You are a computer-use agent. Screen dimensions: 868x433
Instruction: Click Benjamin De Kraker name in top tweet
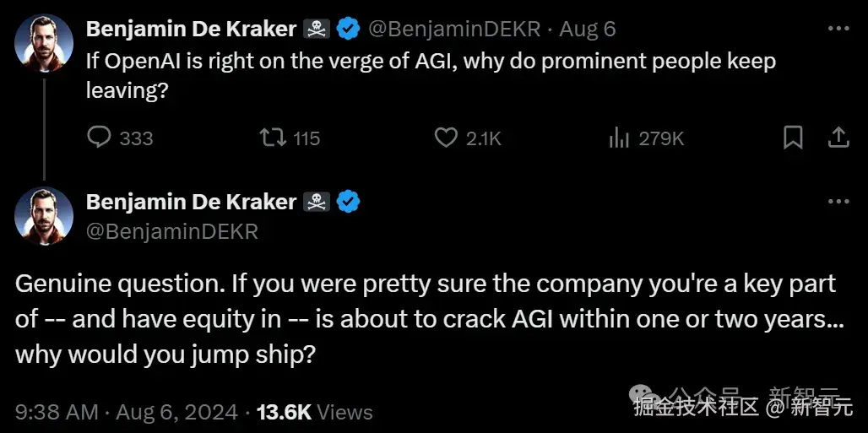point(191,29)
